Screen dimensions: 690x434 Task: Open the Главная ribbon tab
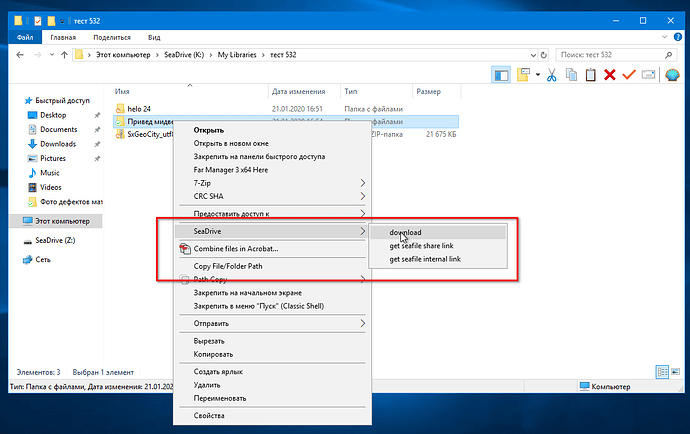pyautogui.click(x=63, y=37)
